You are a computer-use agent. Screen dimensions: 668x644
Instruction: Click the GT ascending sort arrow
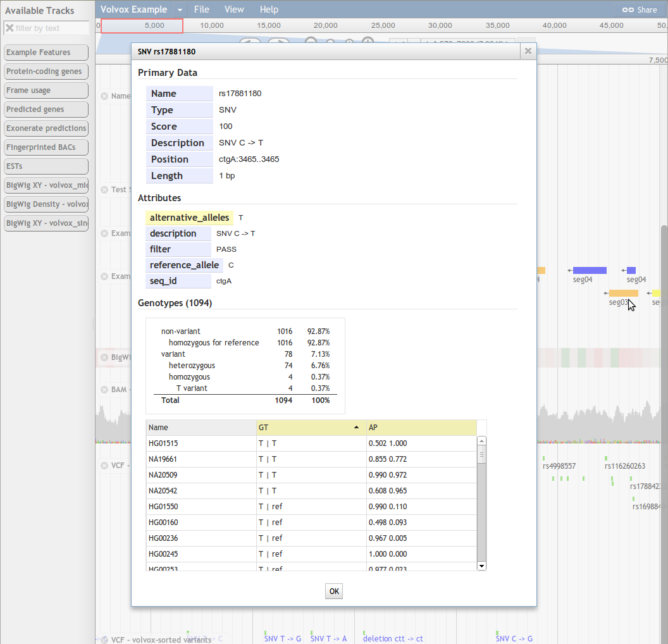356,427
